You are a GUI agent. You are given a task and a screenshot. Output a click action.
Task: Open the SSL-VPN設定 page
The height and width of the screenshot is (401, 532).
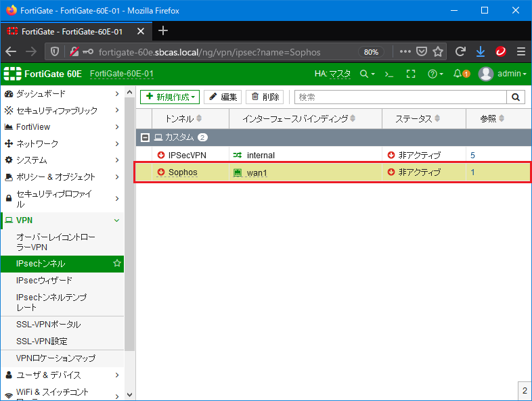click(62, 341)
